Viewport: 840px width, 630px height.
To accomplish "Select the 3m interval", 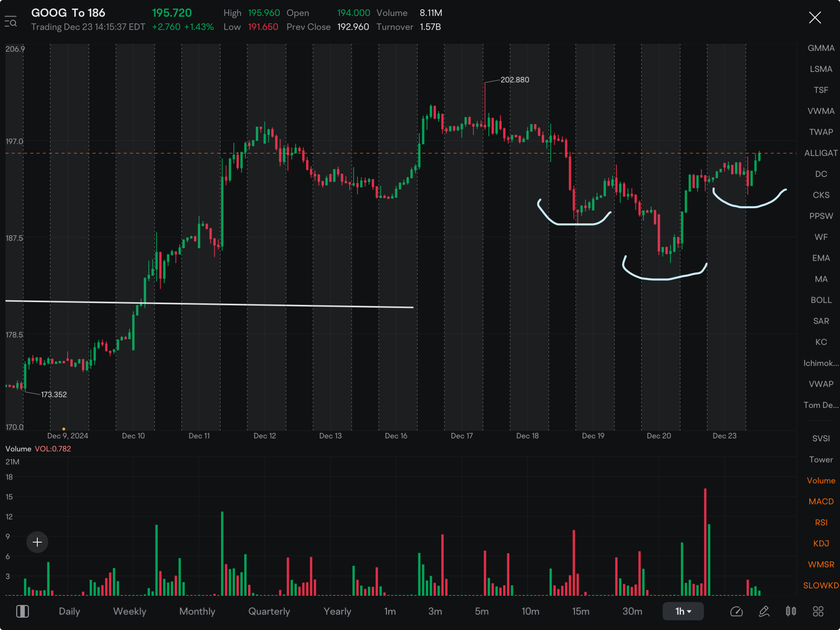I will pyautogui.click(x=435, y=611).
